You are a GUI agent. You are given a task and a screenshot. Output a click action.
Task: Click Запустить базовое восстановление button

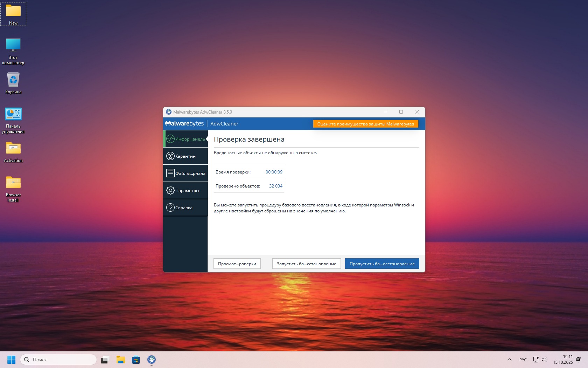coord(306,264)
